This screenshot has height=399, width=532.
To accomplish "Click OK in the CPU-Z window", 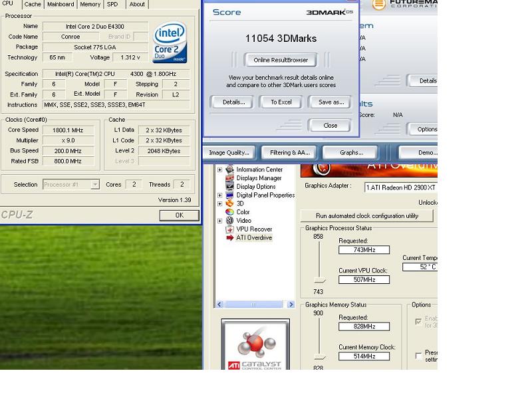I will pos(179,215).
